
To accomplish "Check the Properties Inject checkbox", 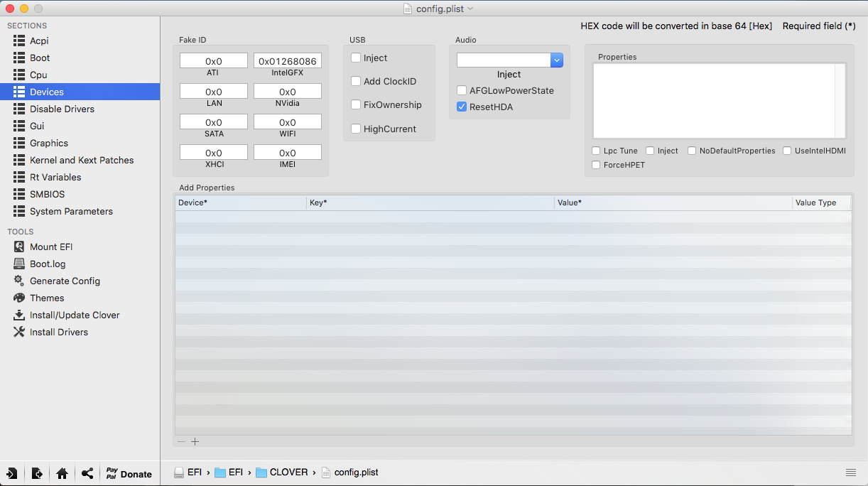I will [650, 151].
